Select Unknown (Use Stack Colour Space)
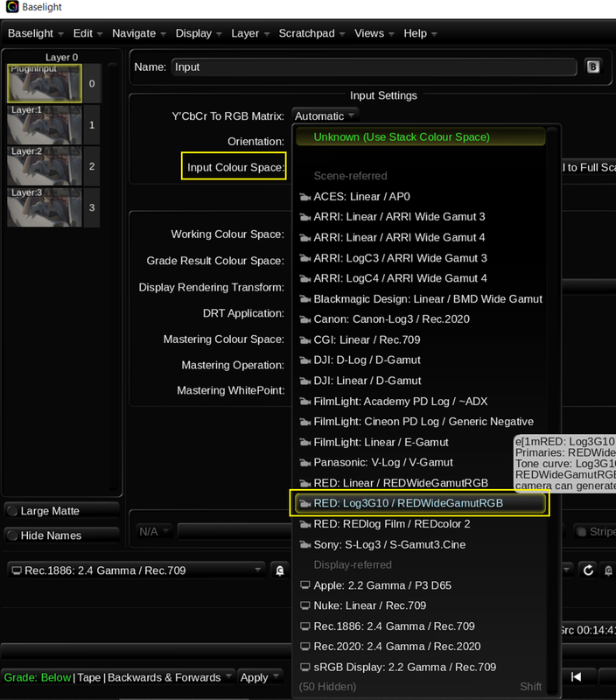This screenshot has width=616, height=700. click(x=421, y=136)
